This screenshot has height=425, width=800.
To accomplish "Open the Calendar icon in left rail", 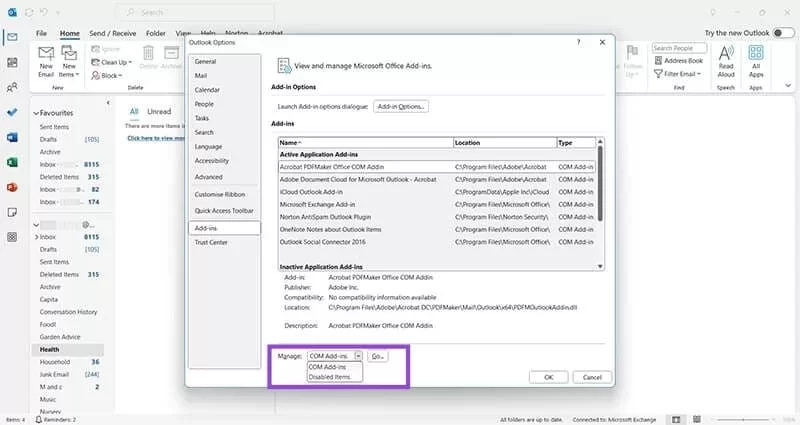I will pyautogui.click(x=12, y=62).
